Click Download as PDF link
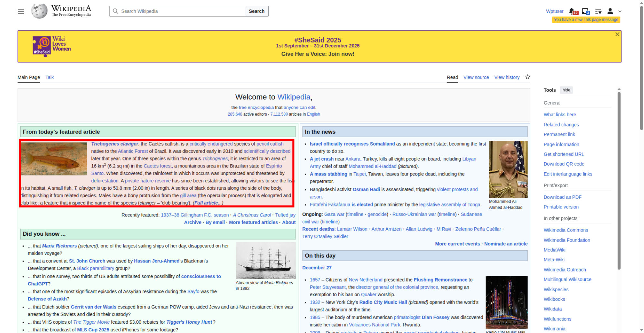Image resolution: width=644 pixels, height=333 pixels. click(x=562, y=197)
